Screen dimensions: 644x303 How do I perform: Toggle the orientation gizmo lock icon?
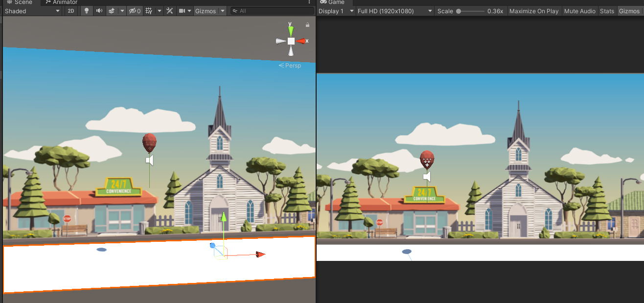(x=307, y=24)
